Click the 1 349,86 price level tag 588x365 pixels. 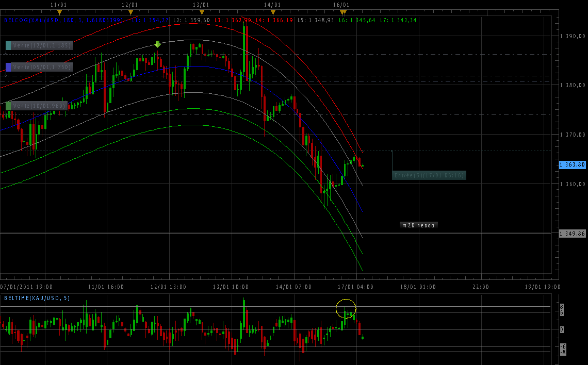(x=573, y=234)
